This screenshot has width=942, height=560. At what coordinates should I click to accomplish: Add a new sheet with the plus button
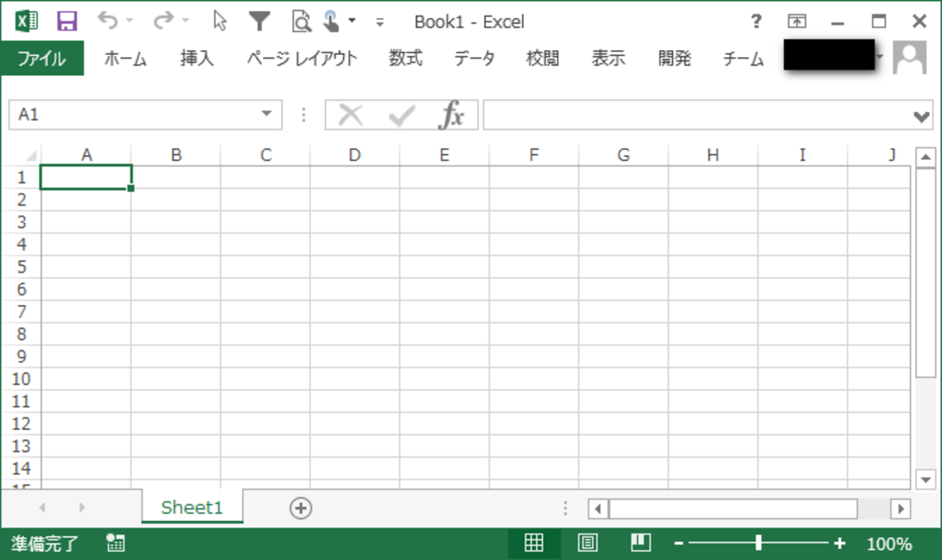[301, 508]
